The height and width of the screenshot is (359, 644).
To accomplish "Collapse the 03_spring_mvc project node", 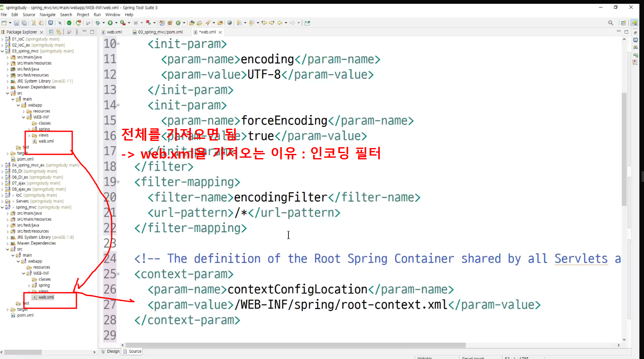I will point(3,51).
